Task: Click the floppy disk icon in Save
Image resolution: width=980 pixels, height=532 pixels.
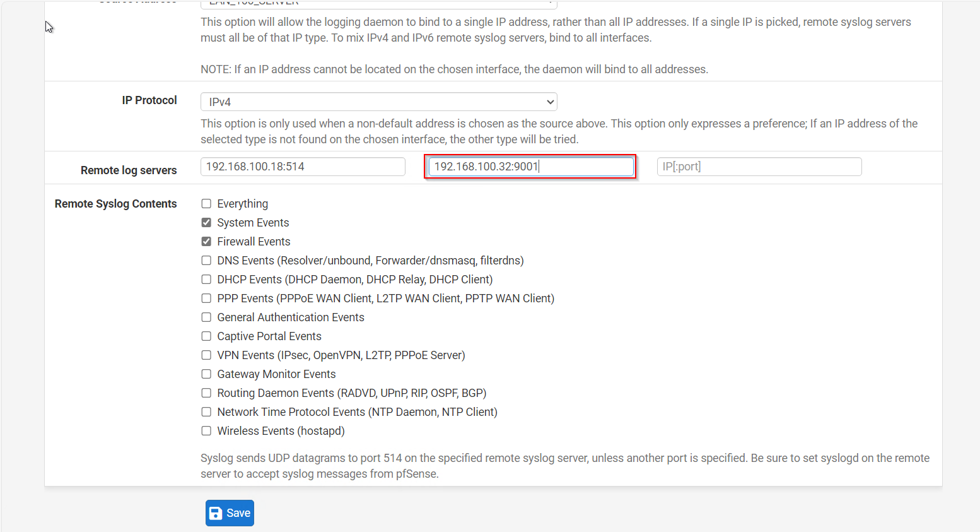Action: click(x=216, y=513)
